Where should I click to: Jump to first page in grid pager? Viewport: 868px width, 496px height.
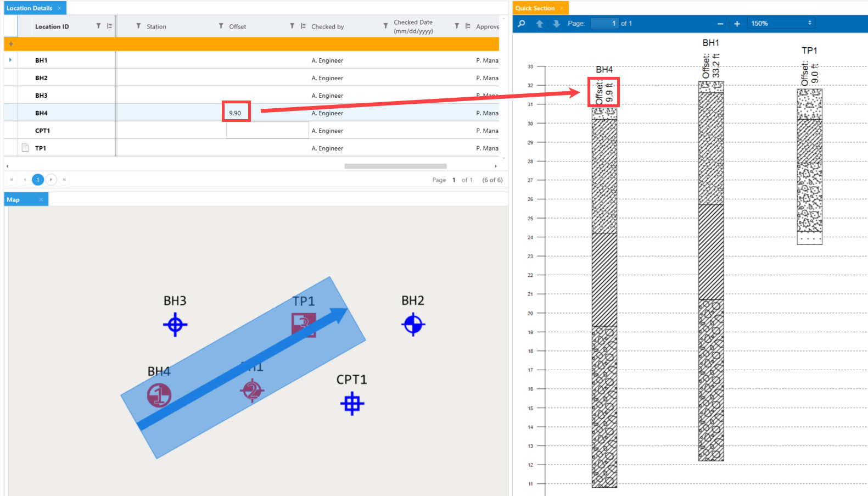[12, 180]
